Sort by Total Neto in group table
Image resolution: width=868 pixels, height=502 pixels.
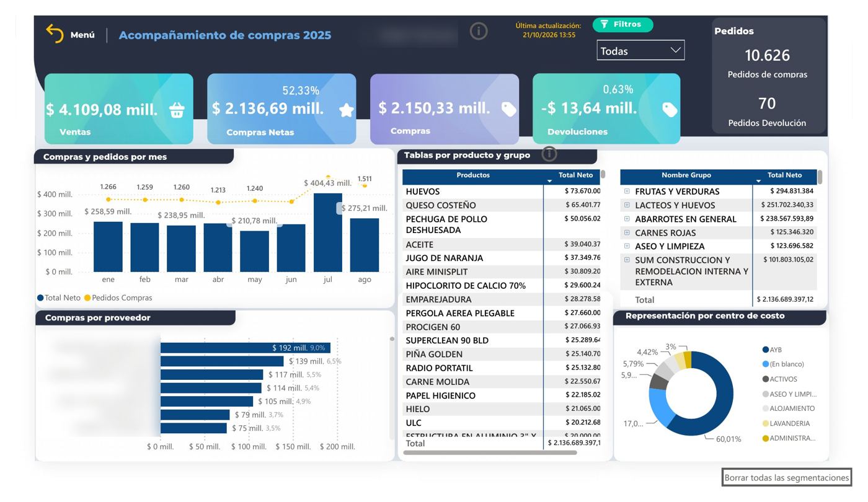pyautogui.click(x=784, y=175)
